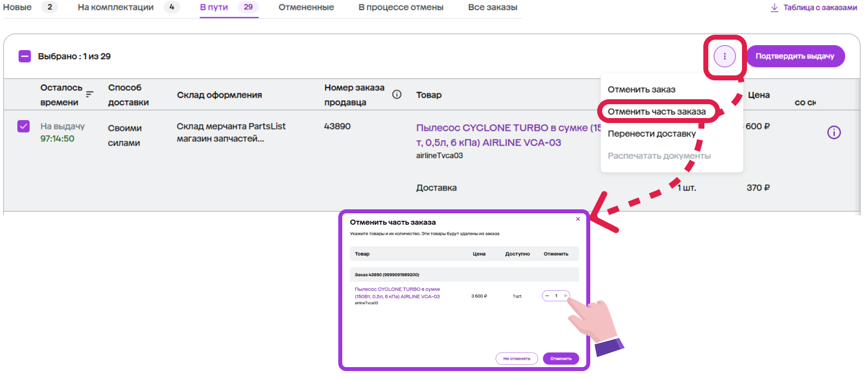
Task: Switch to the Новые tab
Action: (x=17, y=7)
